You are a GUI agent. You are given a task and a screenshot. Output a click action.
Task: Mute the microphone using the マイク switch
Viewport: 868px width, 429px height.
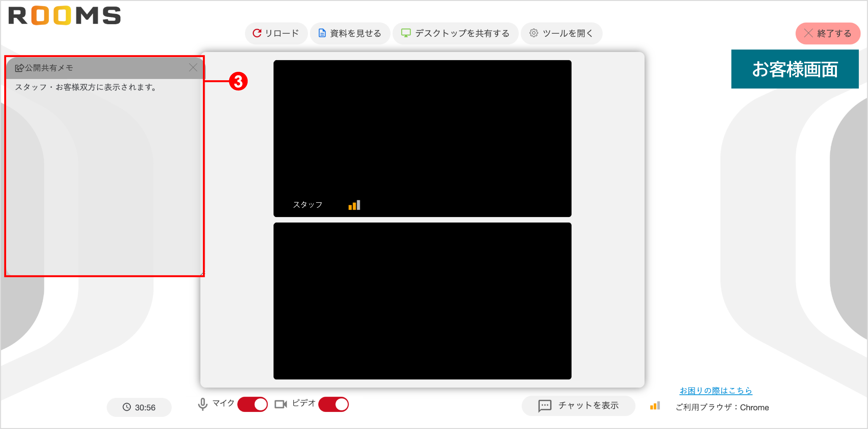point(252,404)
